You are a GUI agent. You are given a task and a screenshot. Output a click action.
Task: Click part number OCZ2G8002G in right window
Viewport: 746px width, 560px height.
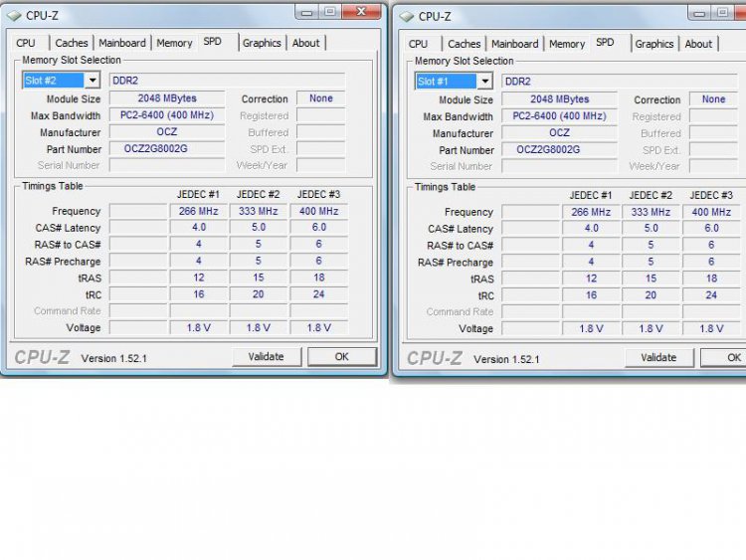coord(559,149)
